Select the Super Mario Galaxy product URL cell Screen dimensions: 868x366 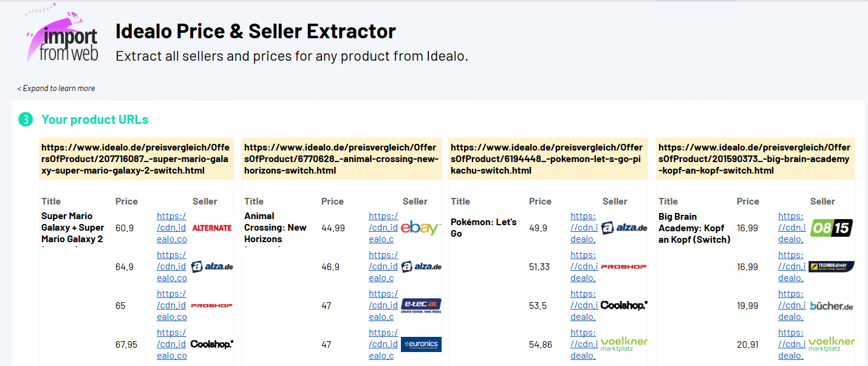[136, 159]
